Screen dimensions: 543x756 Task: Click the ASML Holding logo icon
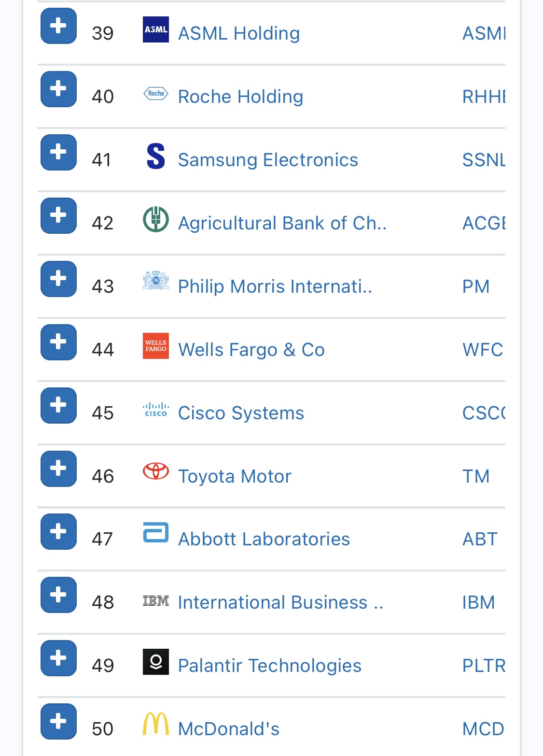point(155,29)
